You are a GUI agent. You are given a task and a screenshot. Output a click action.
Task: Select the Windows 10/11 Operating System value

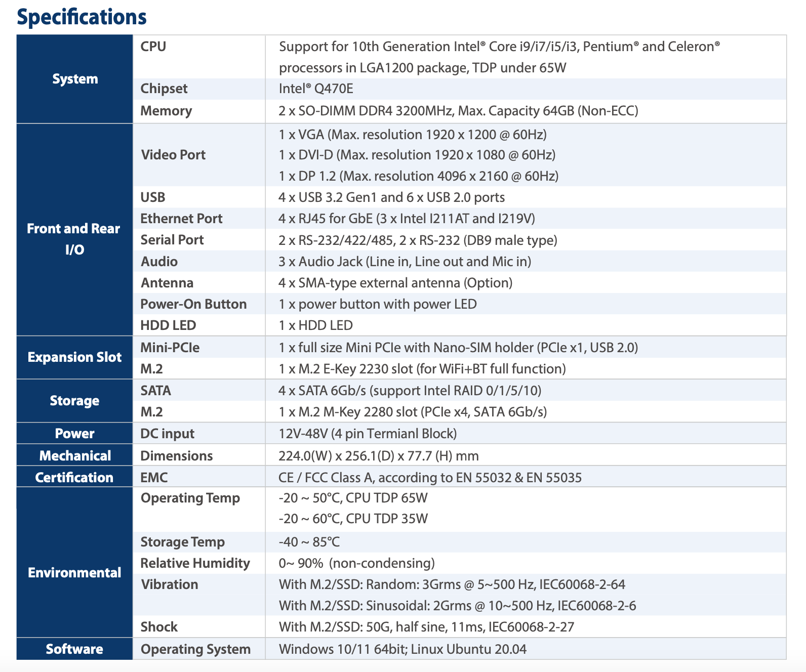402,649
